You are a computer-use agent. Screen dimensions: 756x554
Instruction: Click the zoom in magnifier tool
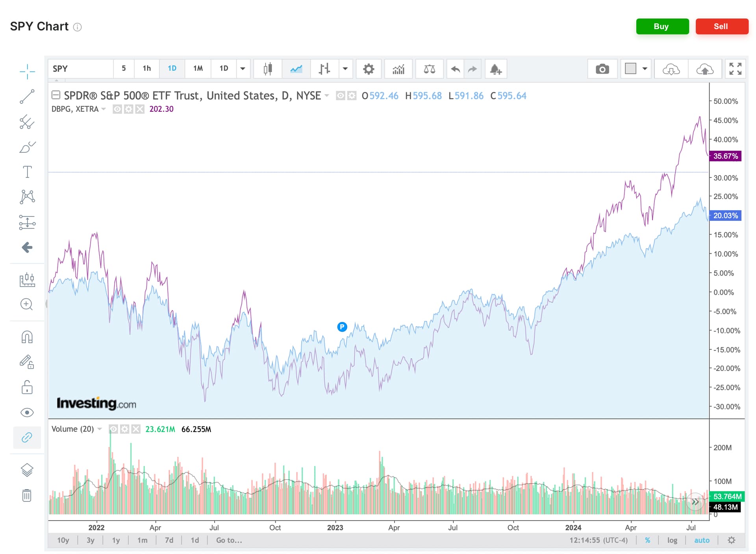(x=27, y=304)
